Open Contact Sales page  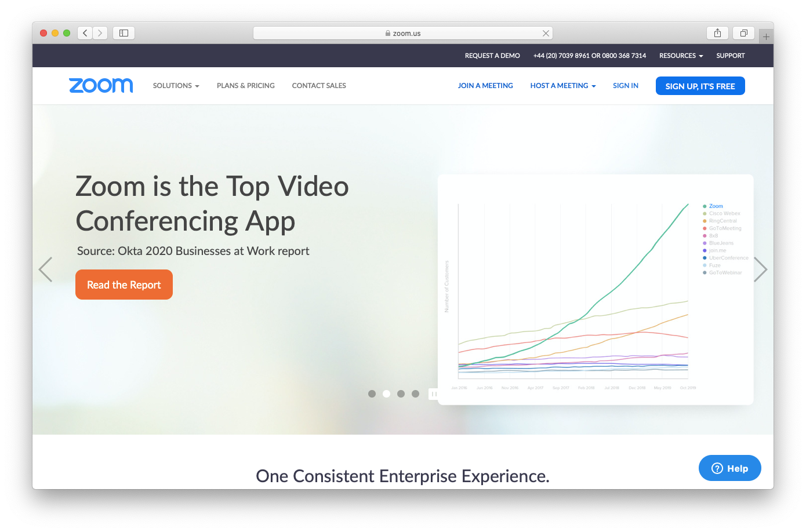pos(319,86)
